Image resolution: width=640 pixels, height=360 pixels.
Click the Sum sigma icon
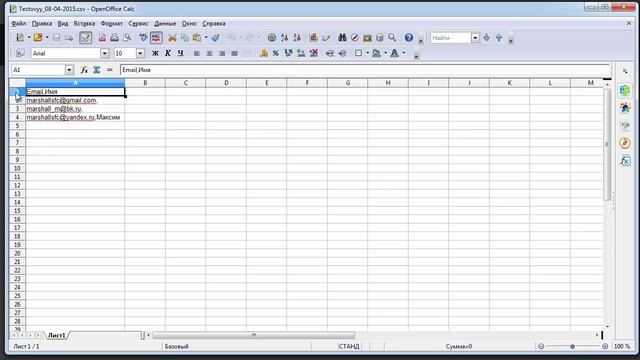pyautogui.click(x=97, y=70)
